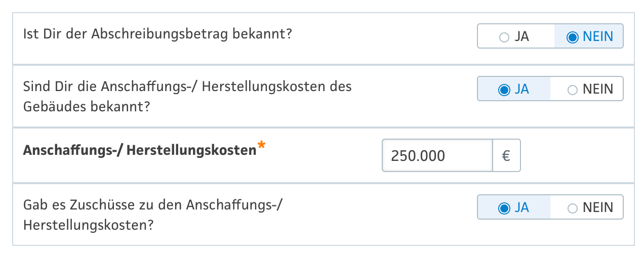Click the words 'Gebäudes bekannt?' in the second question
644x254 pixels.
click(x=86, y=107)
